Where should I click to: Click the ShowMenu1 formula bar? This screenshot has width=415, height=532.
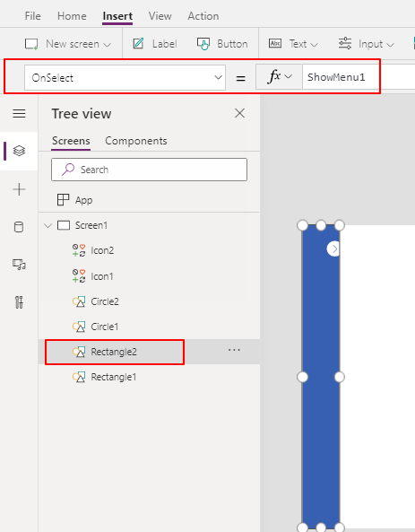point(359,77)
